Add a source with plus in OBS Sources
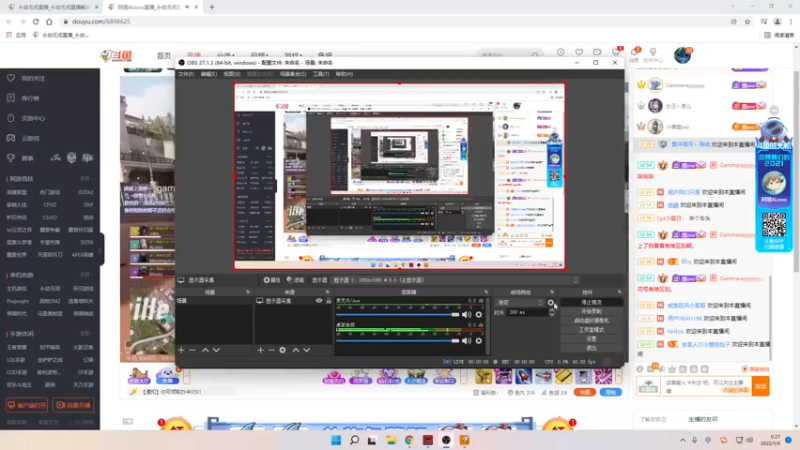Image resolution: width=800 pixels, height=450 pixels. [261, 350]
